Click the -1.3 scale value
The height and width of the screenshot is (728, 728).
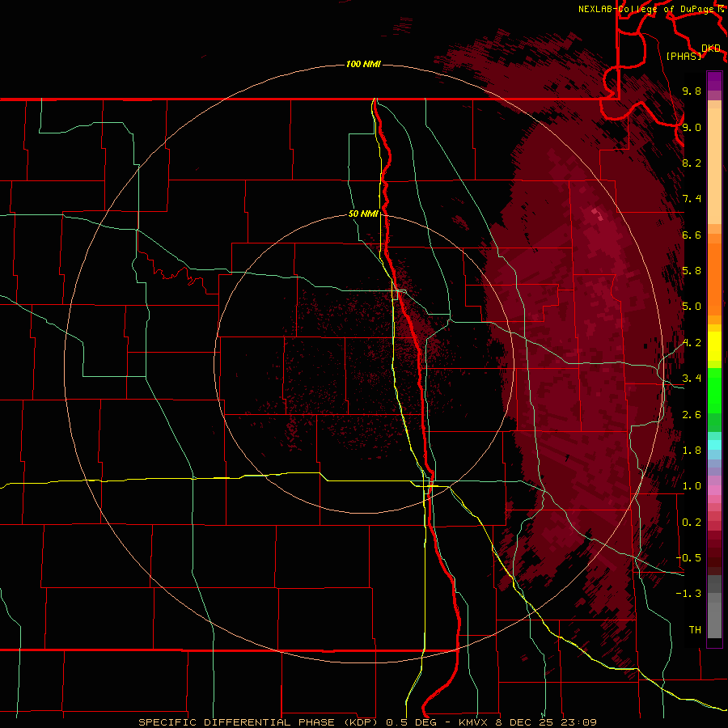tap(688, 594)
